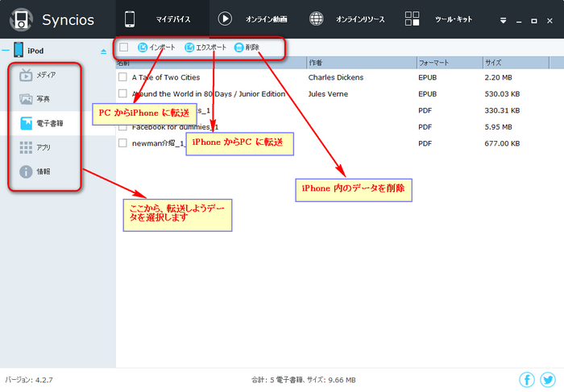Click the toolkit grid icon

click(412, 19)
